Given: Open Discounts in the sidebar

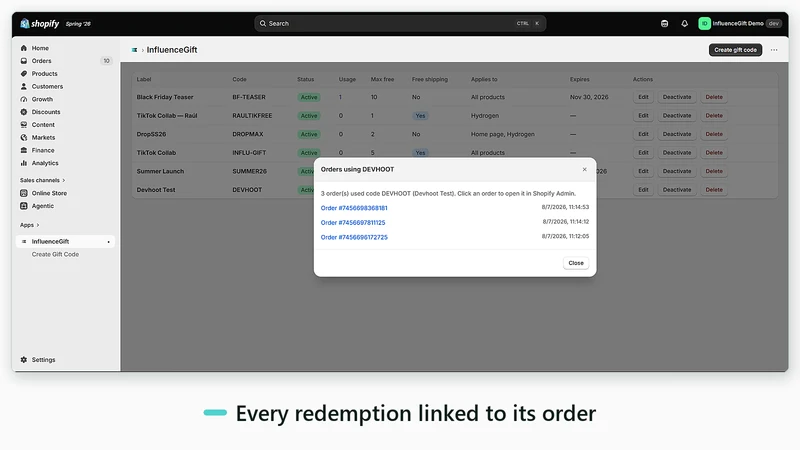Looking at the screenshot, I should pyautogui.click(x=45, y=112).
